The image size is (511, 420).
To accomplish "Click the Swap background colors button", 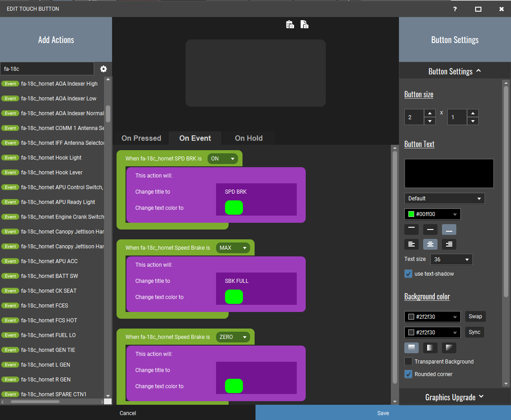I will pyautogui.click(x=475, y=316).
